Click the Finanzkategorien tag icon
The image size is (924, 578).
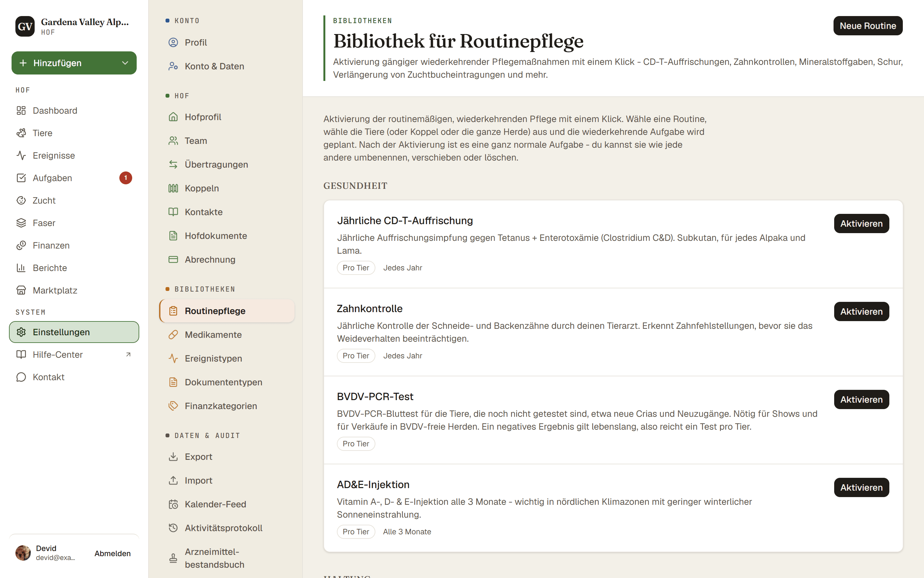pyautogui.click(x=173, y=406)
